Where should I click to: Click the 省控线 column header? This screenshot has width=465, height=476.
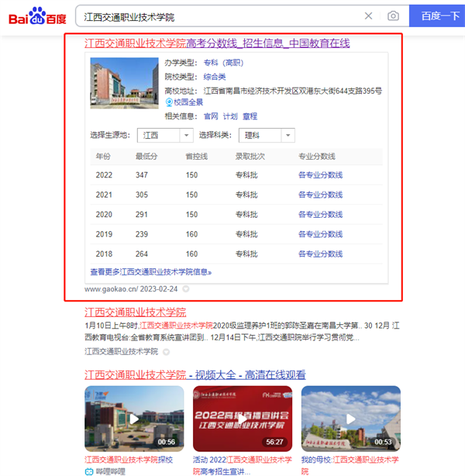click(197, 157)
